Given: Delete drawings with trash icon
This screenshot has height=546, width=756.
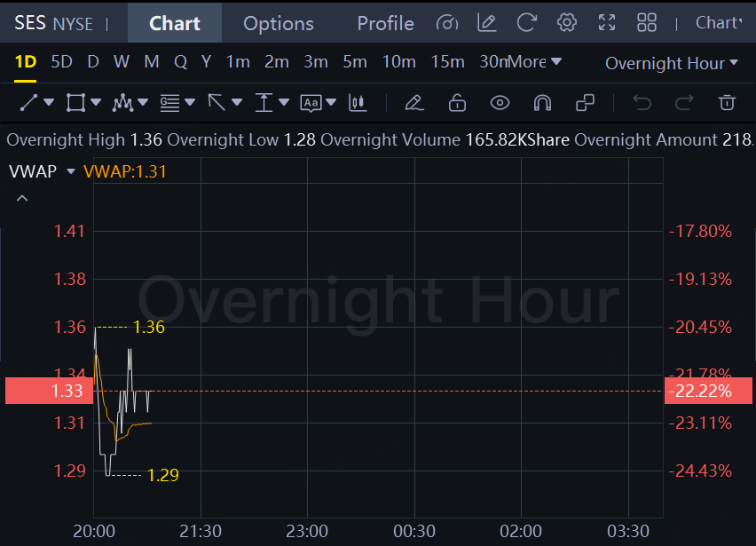Looking at the screenshot, I should (x=727, y=103).
